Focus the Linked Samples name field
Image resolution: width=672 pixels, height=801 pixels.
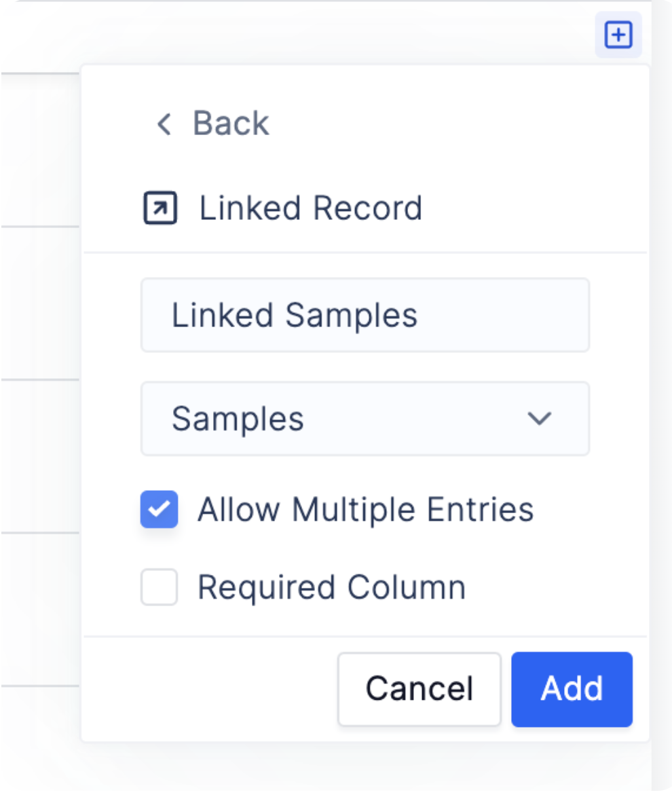[365, 315]
